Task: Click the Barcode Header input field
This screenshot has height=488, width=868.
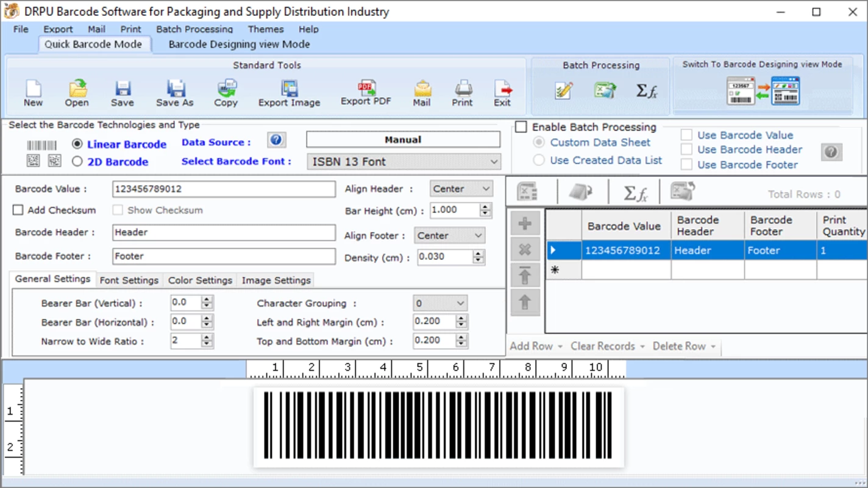Action: coord(224,232)
